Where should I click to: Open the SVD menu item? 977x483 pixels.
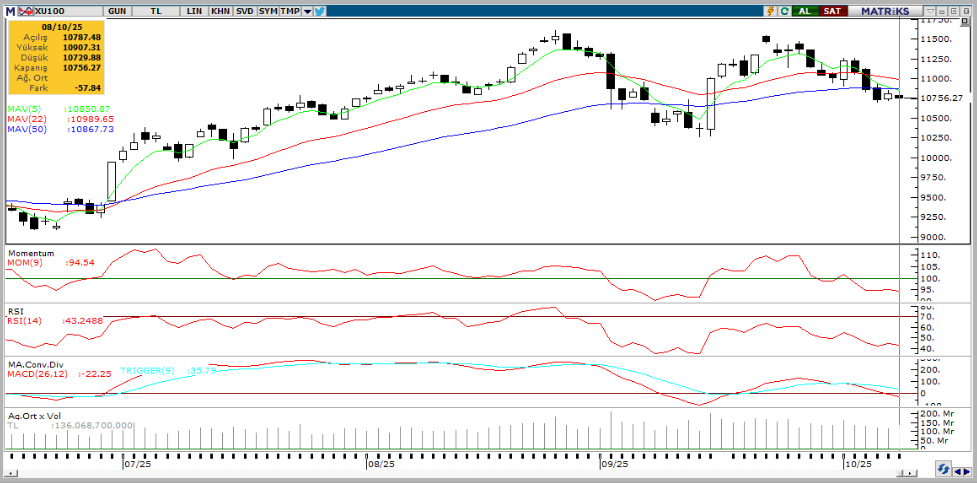point(244,11)
